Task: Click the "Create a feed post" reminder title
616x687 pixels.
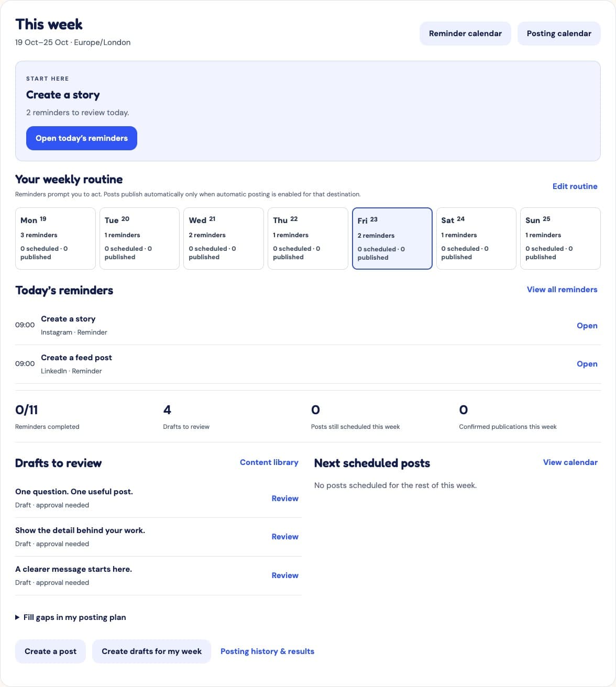Action: point(76,358)
